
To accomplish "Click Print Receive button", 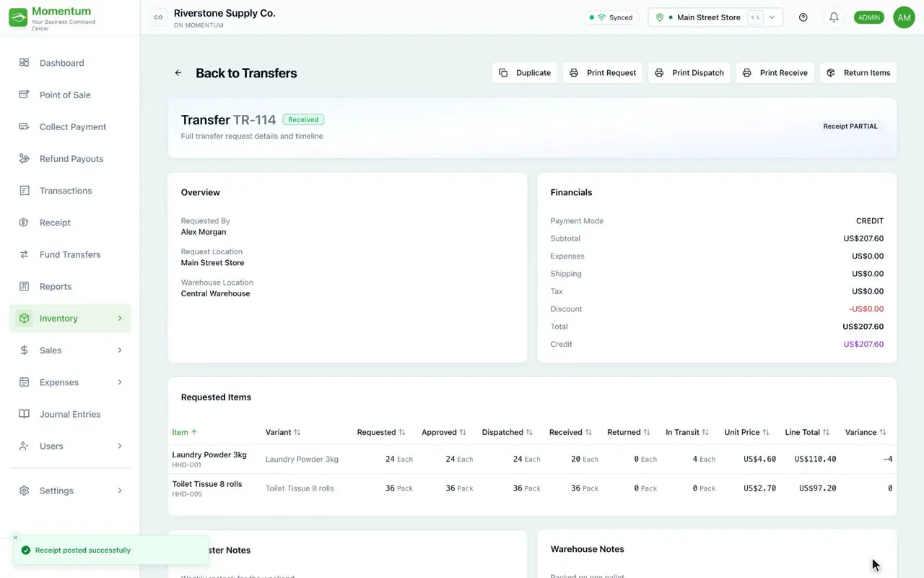I will pos(775,73).
